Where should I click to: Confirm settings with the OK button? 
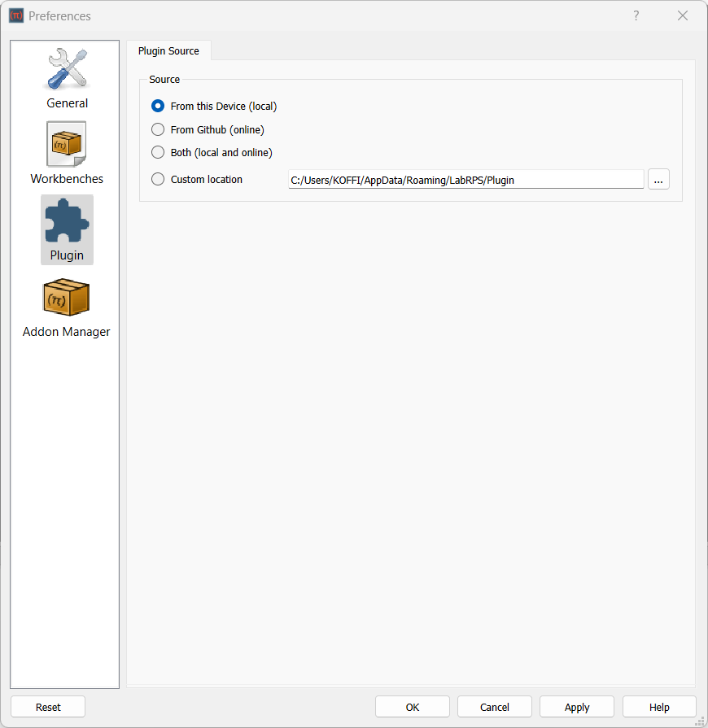tap(412, 706)
